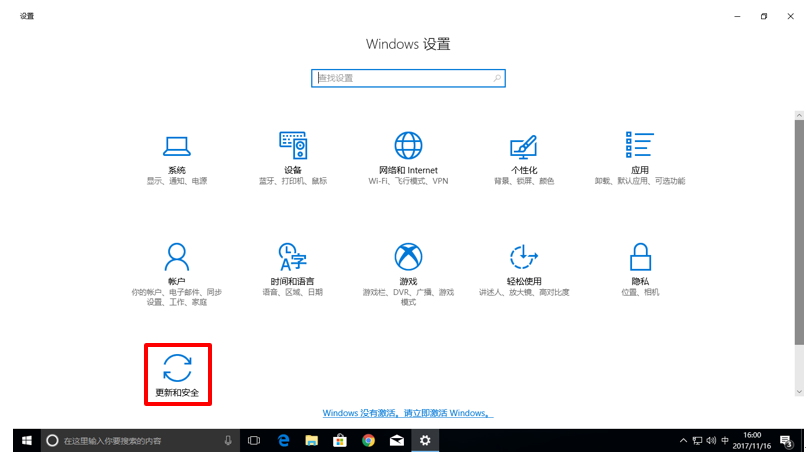Click the 位置、相机 description
This screenshot has width=806, height=454.
tap(640, 292)
